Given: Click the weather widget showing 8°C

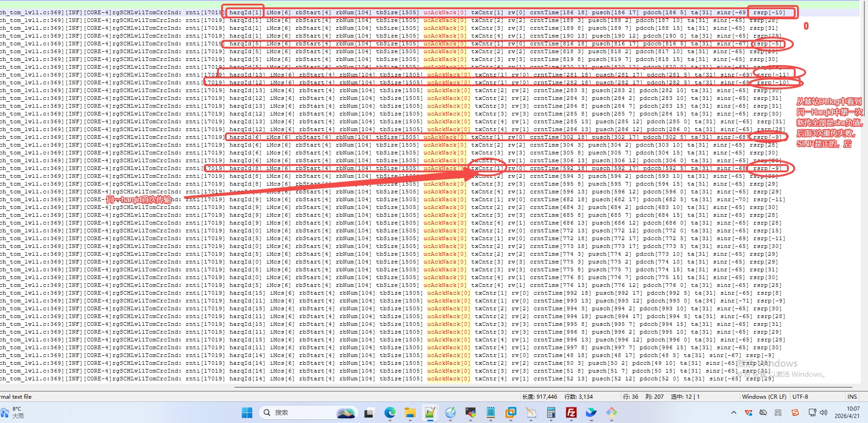Looking at the screenshot, I should pyautogui.click(x=14, y=412).
